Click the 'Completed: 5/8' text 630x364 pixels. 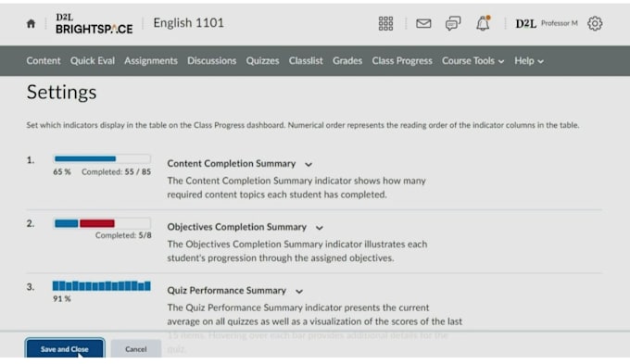[123, 235]
